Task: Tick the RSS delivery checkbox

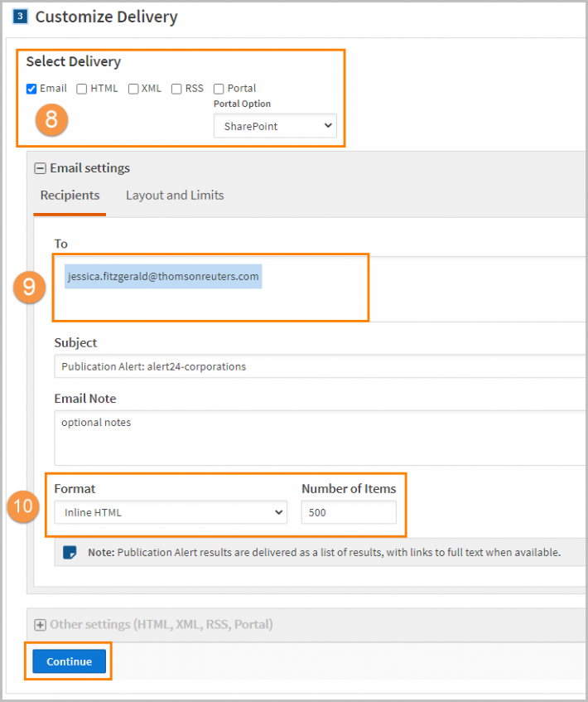Action: (176, 89)
